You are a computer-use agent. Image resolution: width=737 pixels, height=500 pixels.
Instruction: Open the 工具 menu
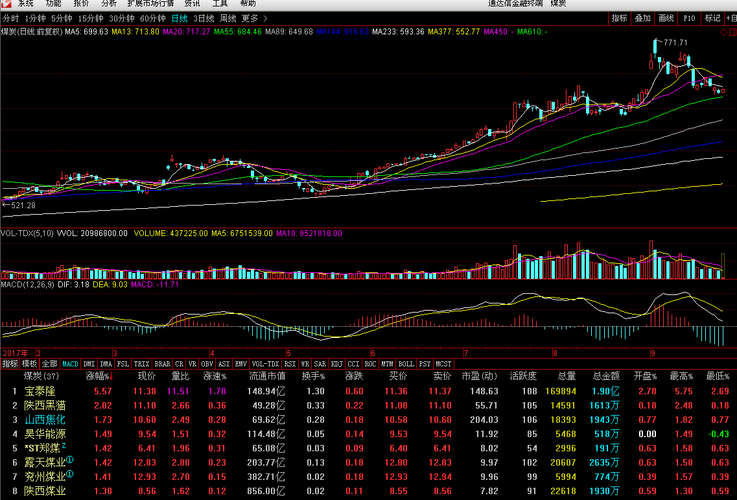coord(220,3)
